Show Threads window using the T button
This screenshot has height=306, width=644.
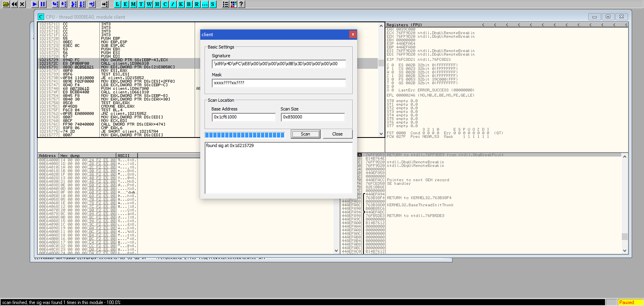pyautogui.click(x=141, y=4)
